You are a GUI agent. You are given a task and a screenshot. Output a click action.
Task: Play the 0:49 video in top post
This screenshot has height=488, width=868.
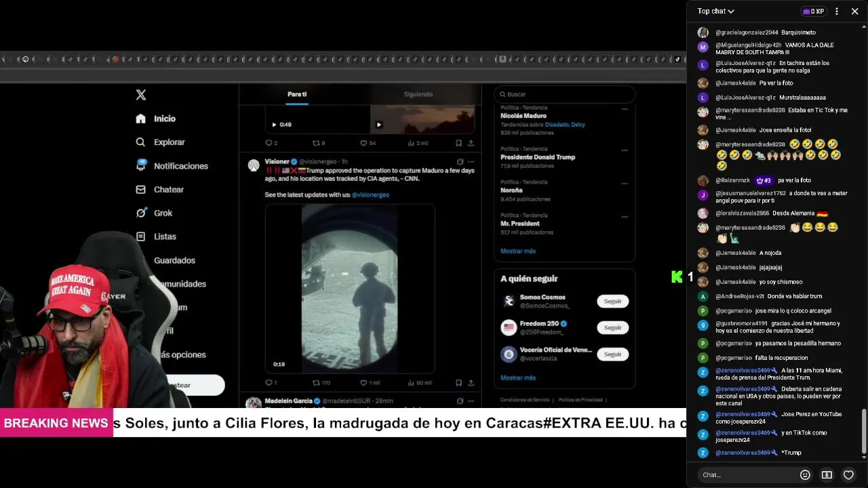(274, 125)
